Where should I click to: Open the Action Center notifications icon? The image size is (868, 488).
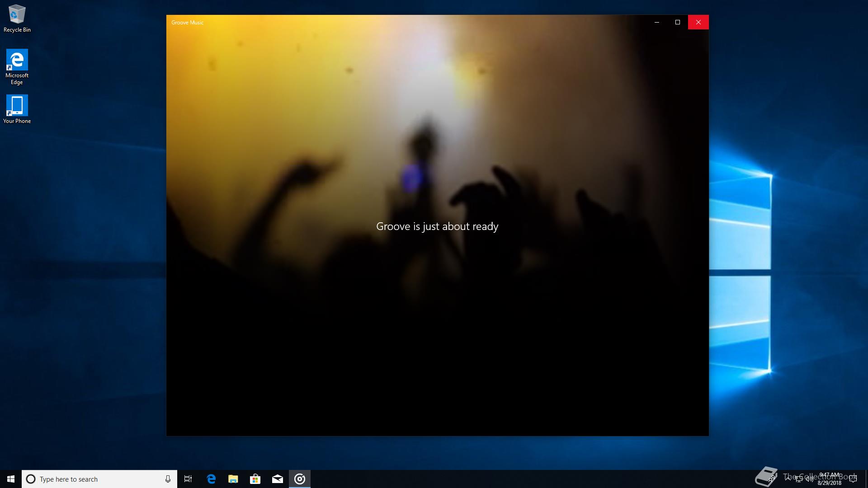pyautogui.click(x=853, y=479)
